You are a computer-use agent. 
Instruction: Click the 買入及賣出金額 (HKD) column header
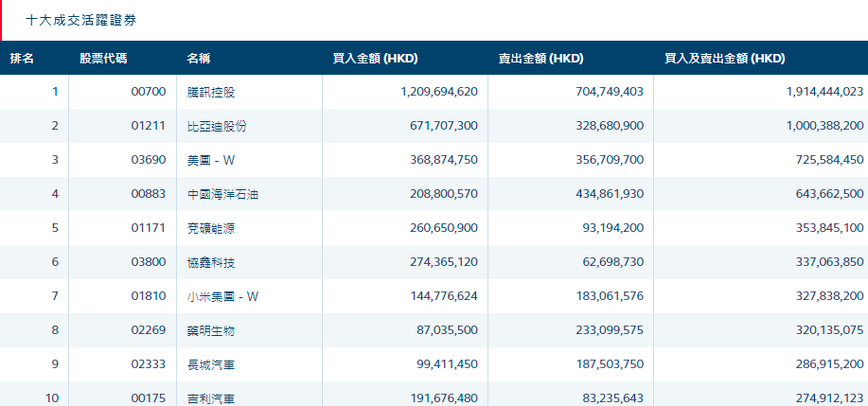(x=725, y=58)
